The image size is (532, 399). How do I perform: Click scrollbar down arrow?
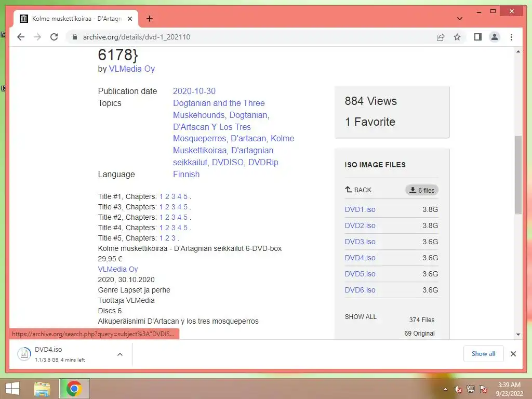(x=518, y=334)
